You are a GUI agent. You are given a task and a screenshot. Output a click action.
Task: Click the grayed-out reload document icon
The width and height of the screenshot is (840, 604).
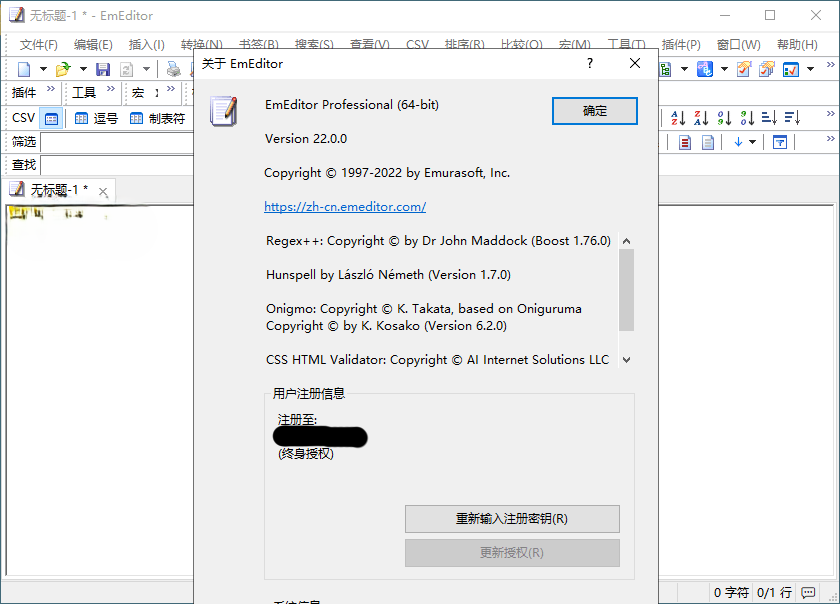(126, 69)
